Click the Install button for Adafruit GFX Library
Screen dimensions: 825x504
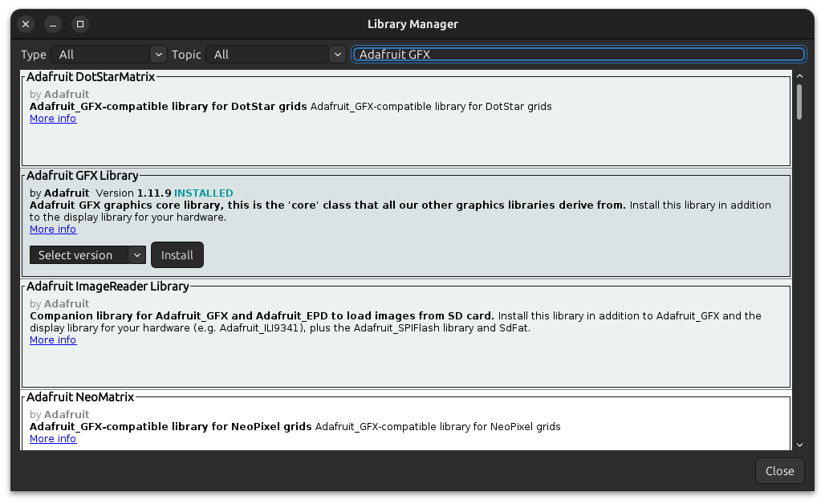coord(177,255)
